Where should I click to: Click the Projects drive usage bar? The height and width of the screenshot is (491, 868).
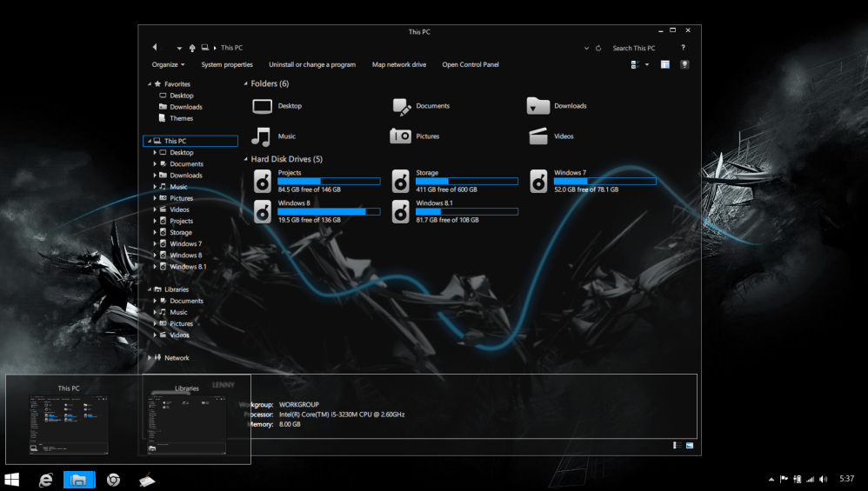(329, 181)
